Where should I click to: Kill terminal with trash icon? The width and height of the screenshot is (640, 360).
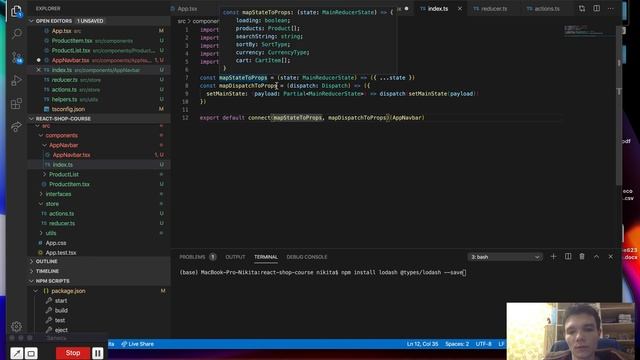tap(582, 256)
